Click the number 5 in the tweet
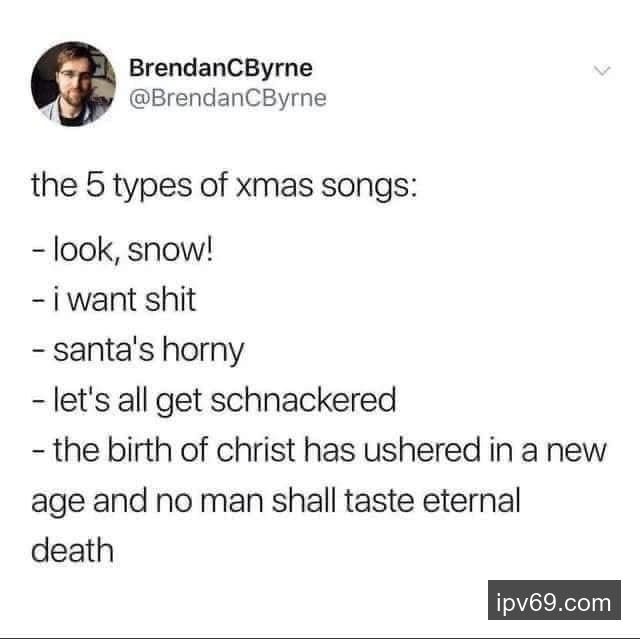The height and width of the screenshot is (639, 640). point(95,185)
